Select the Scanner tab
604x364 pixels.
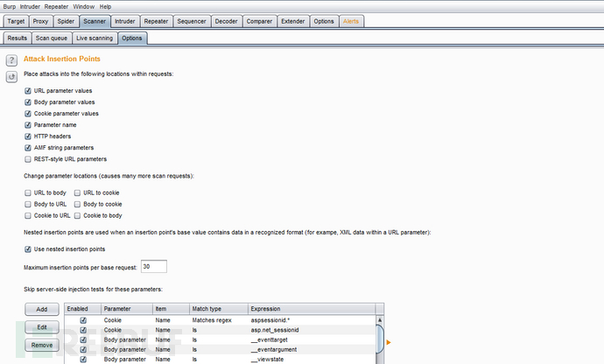[95, 21]
